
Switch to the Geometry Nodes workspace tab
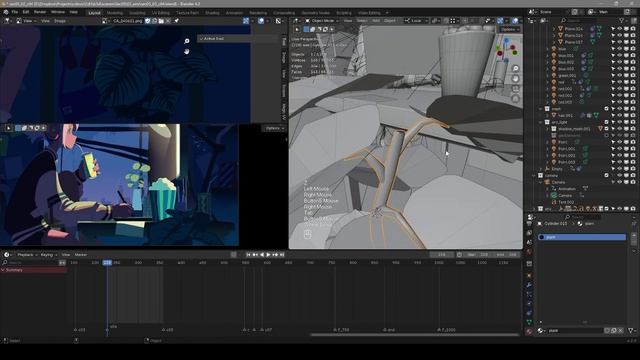click(x=316, y=13)
